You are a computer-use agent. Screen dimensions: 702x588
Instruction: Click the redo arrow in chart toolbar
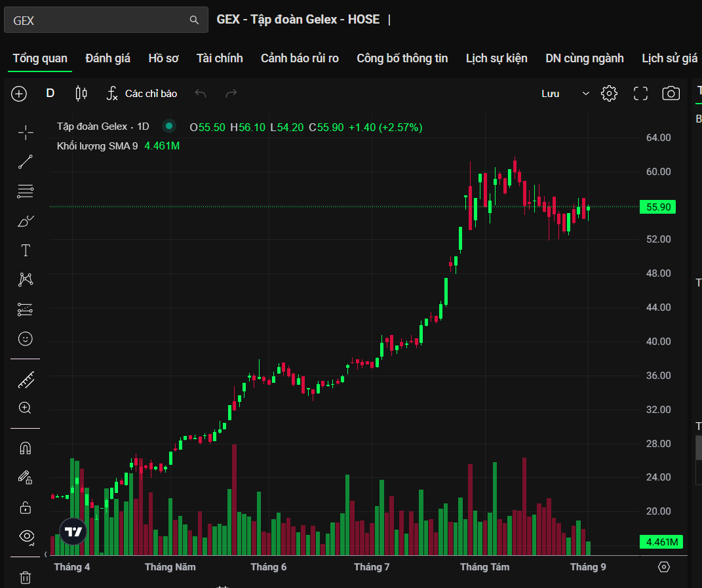point(231,93)
